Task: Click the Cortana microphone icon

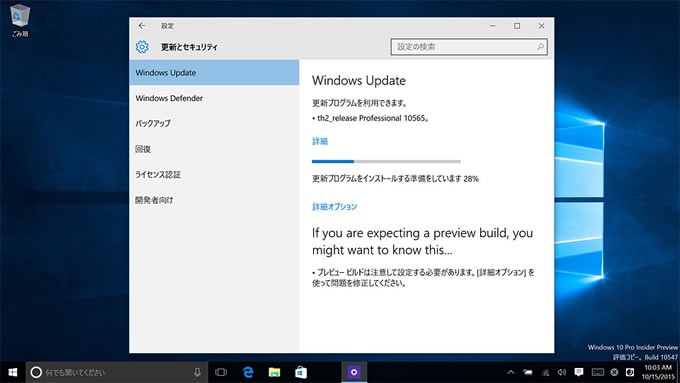Action: (x=197, y=372)
